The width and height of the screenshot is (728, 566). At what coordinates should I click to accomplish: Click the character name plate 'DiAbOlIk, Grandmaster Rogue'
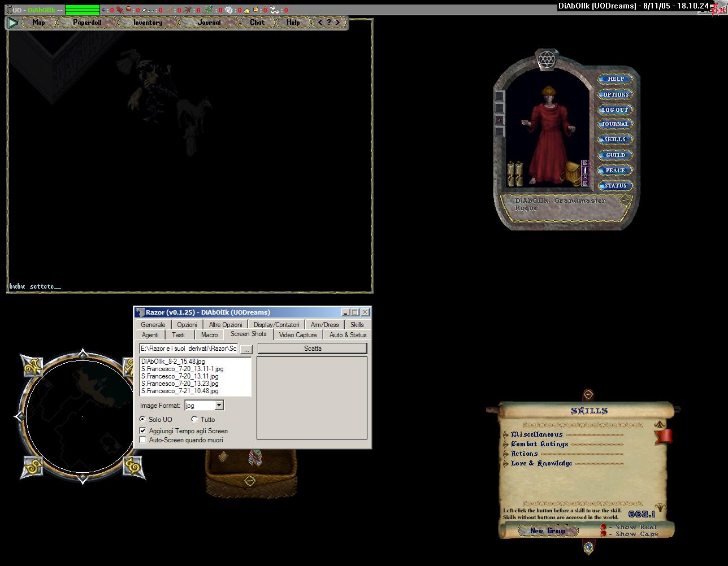click(x=560, y=204)
